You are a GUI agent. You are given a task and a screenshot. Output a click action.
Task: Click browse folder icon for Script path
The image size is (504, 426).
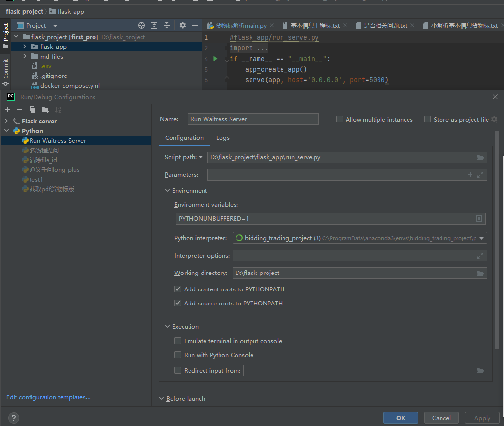click(480, 157)
